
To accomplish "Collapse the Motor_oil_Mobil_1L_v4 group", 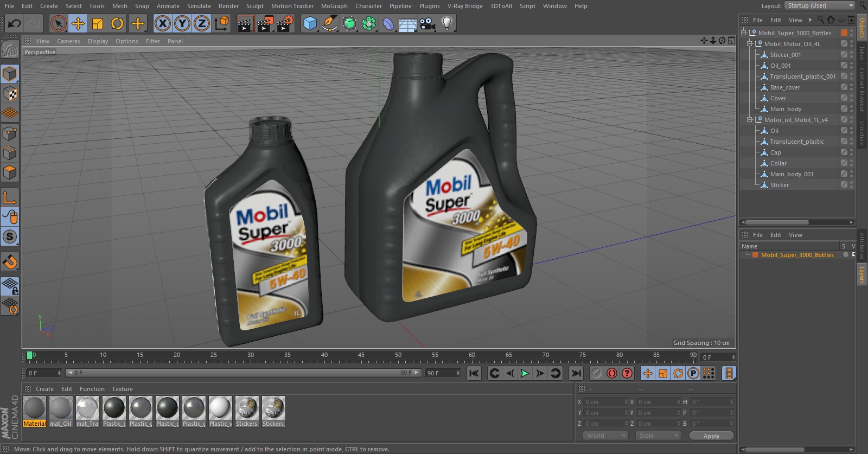I will [x=750, y=119].
